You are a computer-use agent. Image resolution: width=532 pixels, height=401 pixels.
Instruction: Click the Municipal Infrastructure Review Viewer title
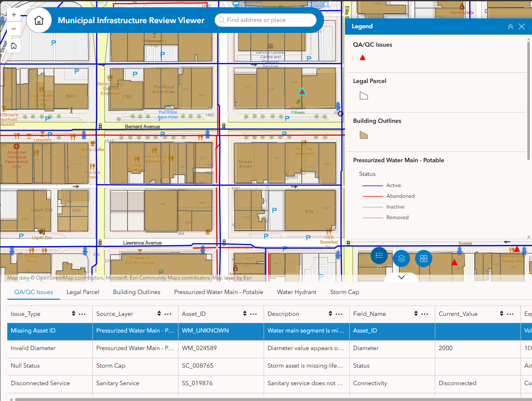tap(131, 20)
